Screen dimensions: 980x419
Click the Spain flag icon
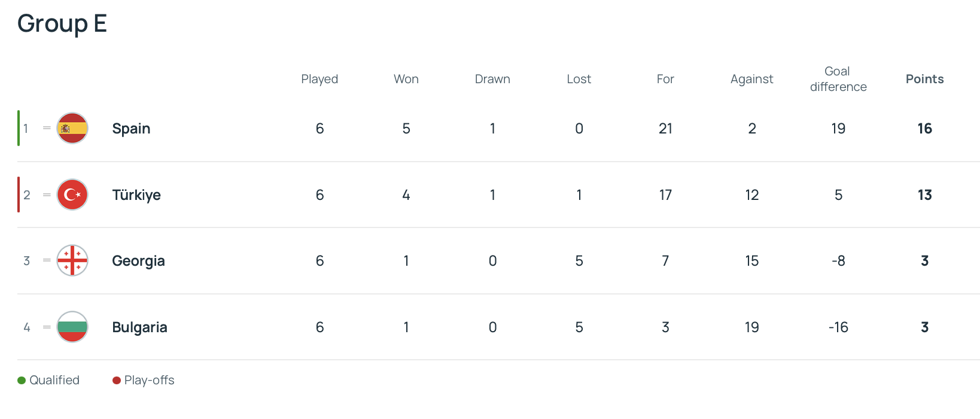coord(72,128)
